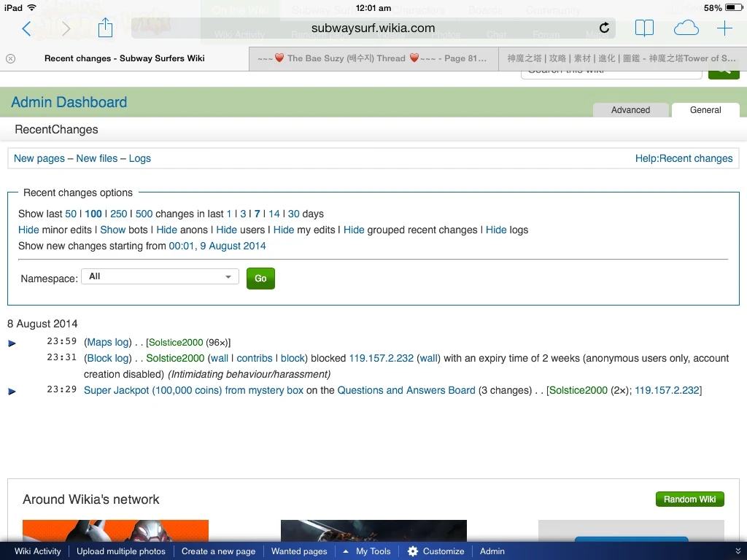747x560 pixels.
Task: Show last 50 changes
Action: (71, 214)
